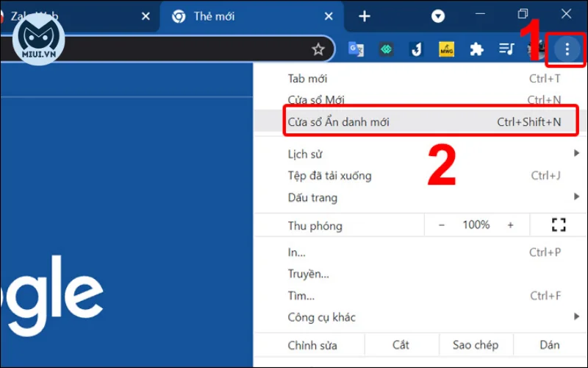This screenshot has height=368, width=588.
Task: Select the Tab mới menu item
Action: (420, 79)
